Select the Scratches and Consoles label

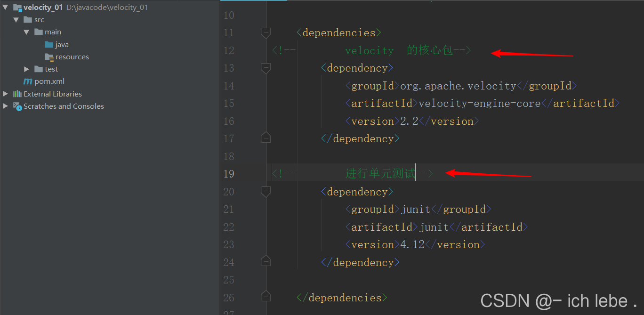64,106
